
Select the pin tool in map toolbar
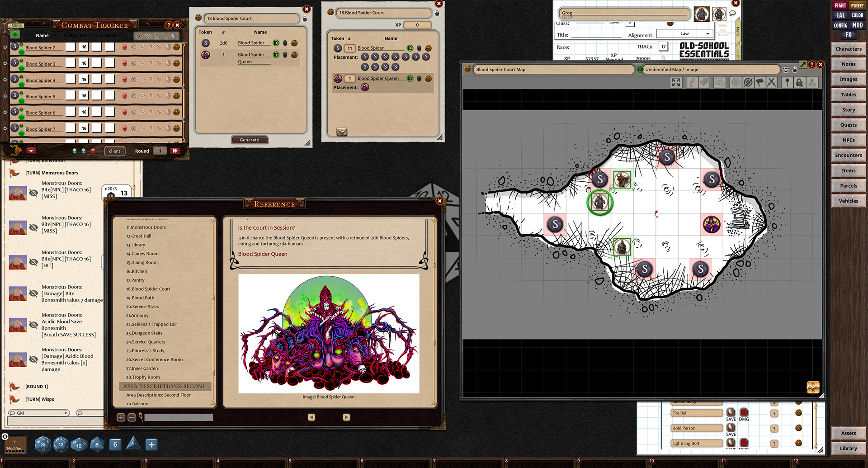tap(787, 82)
